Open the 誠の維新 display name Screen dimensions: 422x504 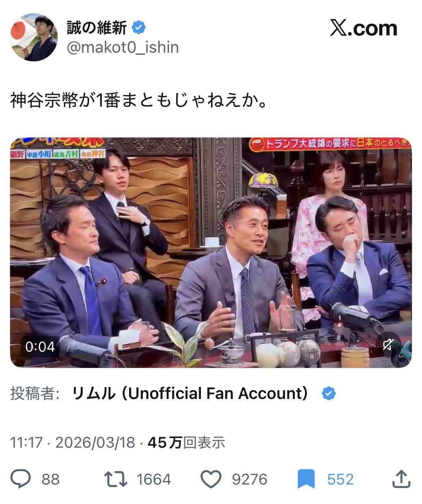(x=97, y=27)
